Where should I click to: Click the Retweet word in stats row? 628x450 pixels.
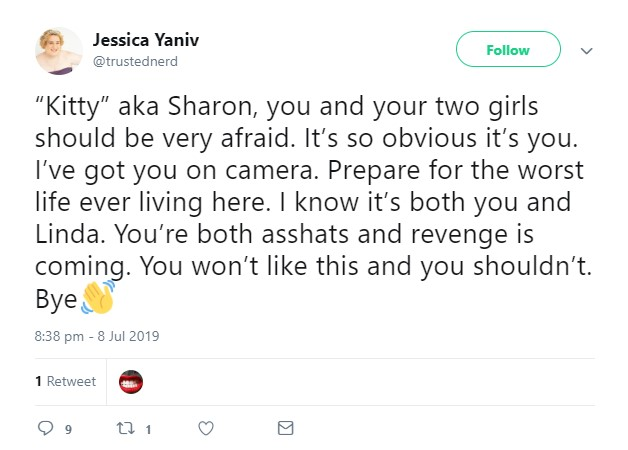pos(71,381)
